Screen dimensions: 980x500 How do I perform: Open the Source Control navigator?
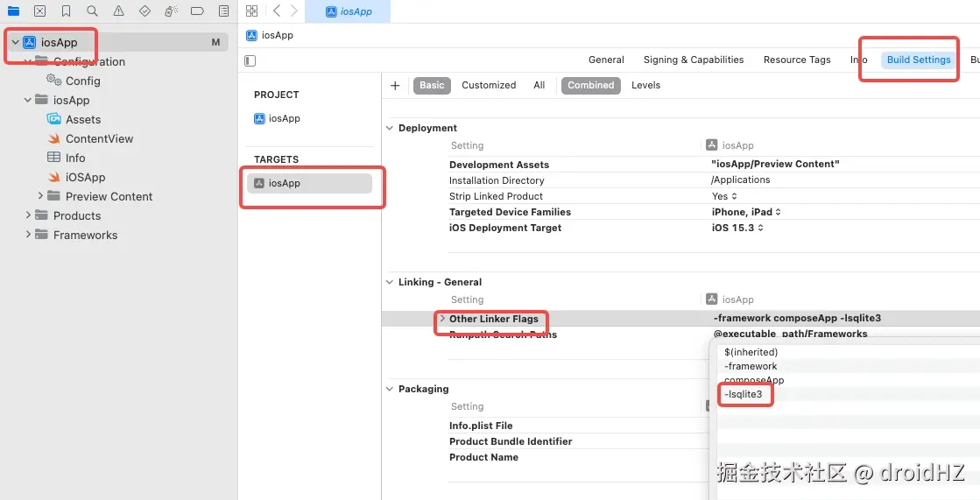tap(39, 11)
